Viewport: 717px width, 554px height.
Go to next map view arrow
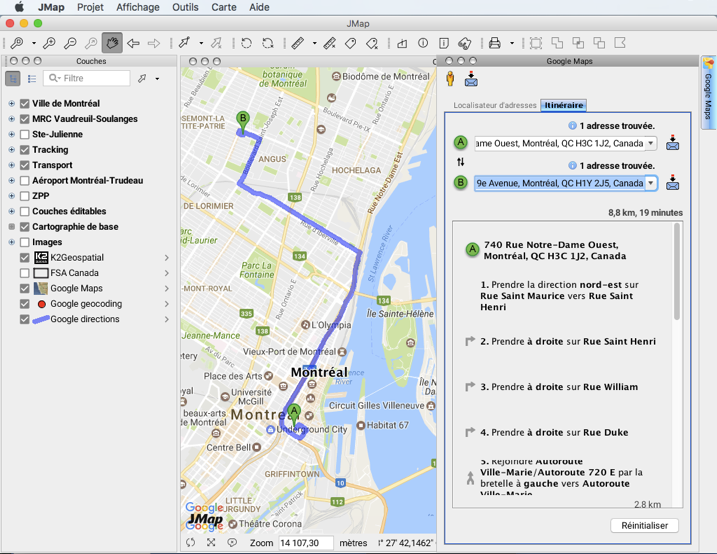tap(154, 43)
